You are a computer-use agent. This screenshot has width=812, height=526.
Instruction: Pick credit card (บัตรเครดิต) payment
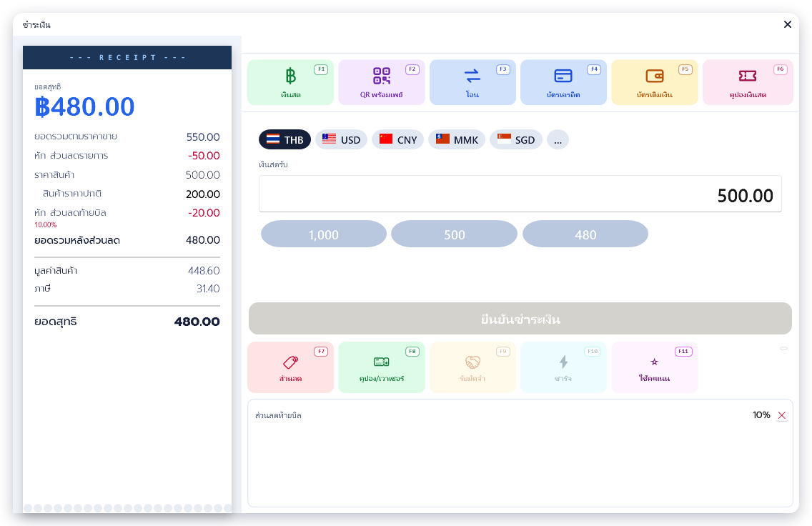pyautogui.click(x=563, y=82)
